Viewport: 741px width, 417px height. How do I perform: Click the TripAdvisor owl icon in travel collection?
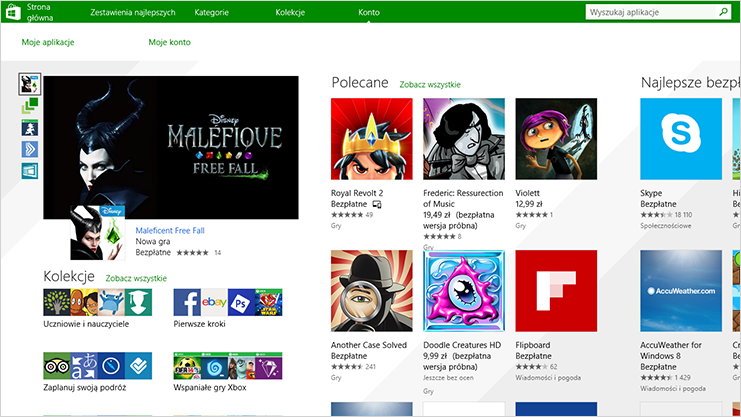click(x=57, y=366)
